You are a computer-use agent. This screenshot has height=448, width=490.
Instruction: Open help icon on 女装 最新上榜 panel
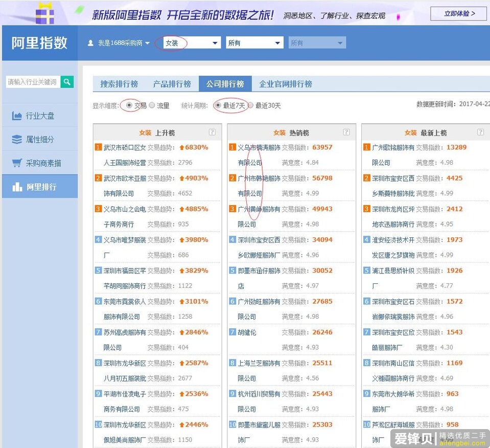(x=481, y=132)
